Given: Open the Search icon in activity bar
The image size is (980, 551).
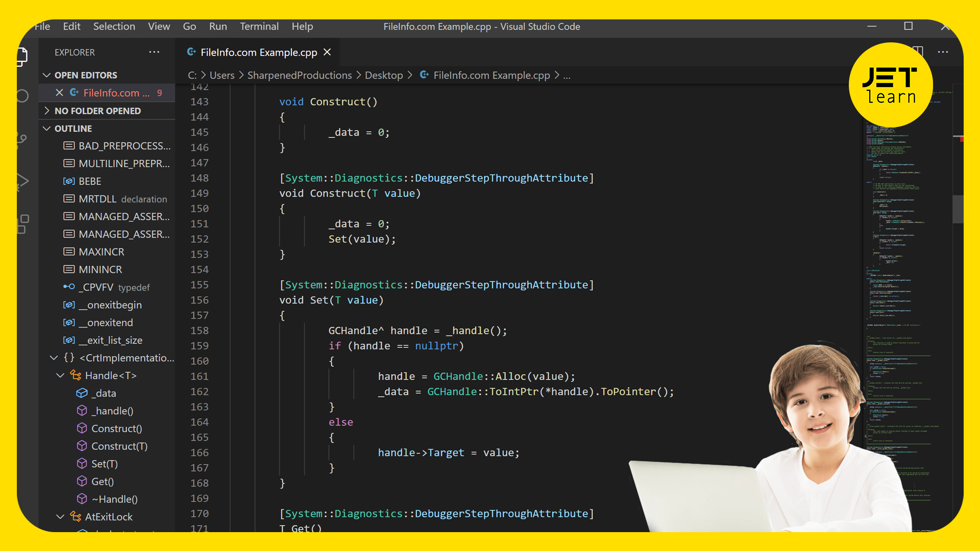Looking at the screenshot, I should coord(22,96).
